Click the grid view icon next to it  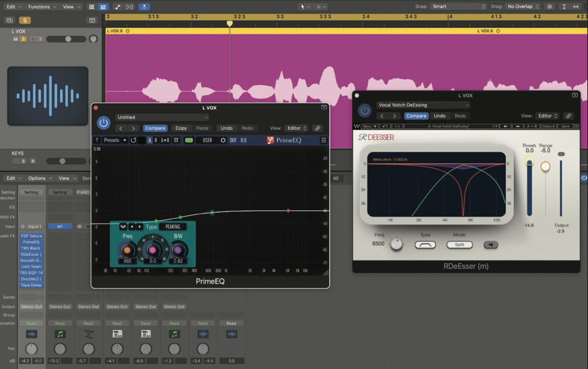[92, 6]
